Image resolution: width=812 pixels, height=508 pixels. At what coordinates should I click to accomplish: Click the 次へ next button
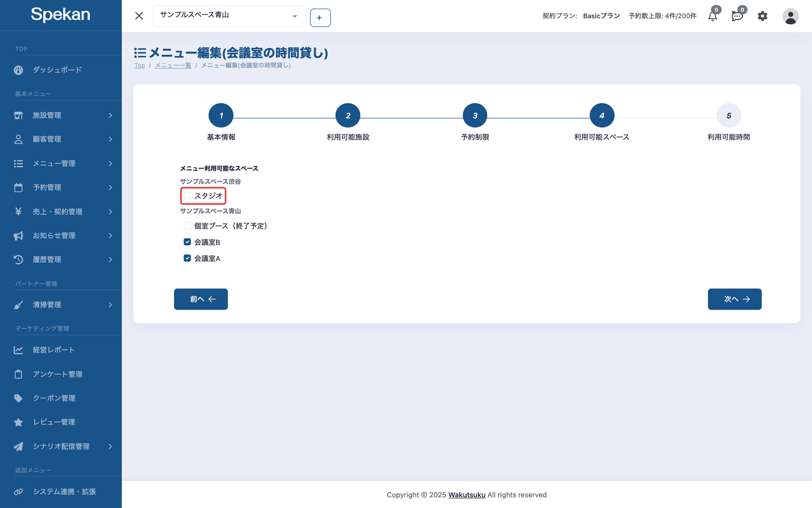(x=735, y=299)
